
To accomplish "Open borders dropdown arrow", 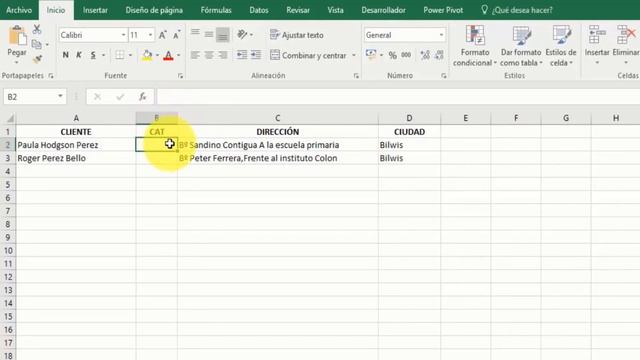I will pyautogui.click(x=130, y=55).
